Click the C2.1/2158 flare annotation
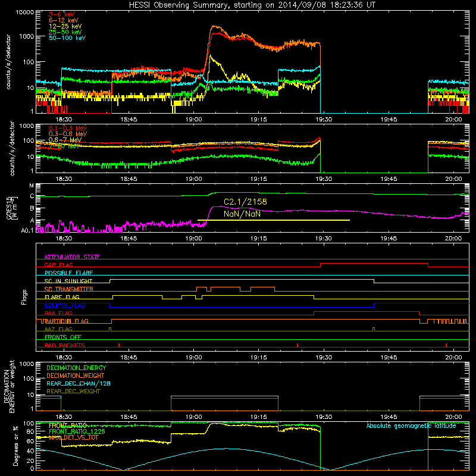Image resolution: width=476 pixels, height=476 pixels. pyautogui.click(x=245, y=202)
